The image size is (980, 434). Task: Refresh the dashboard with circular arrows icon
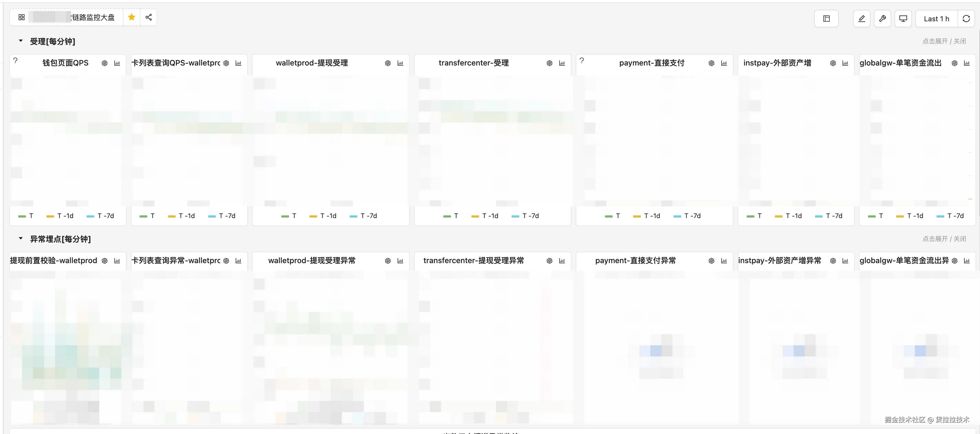pyautogui.click(x=966, y=19)
